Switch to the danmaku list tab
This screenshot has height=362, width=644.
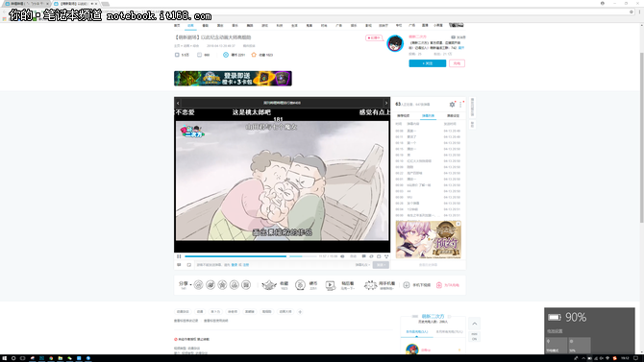(428, 116)
